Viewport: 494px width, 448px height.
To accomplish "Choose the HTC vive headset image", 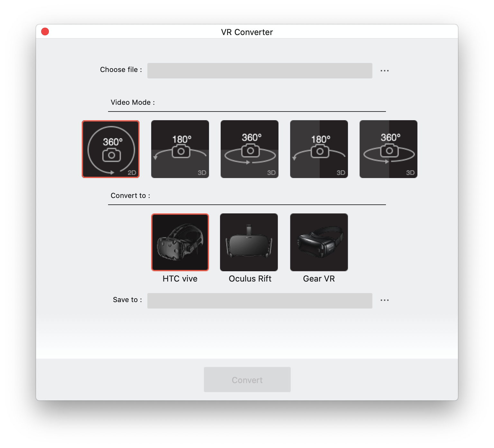I will pos(180,242).
